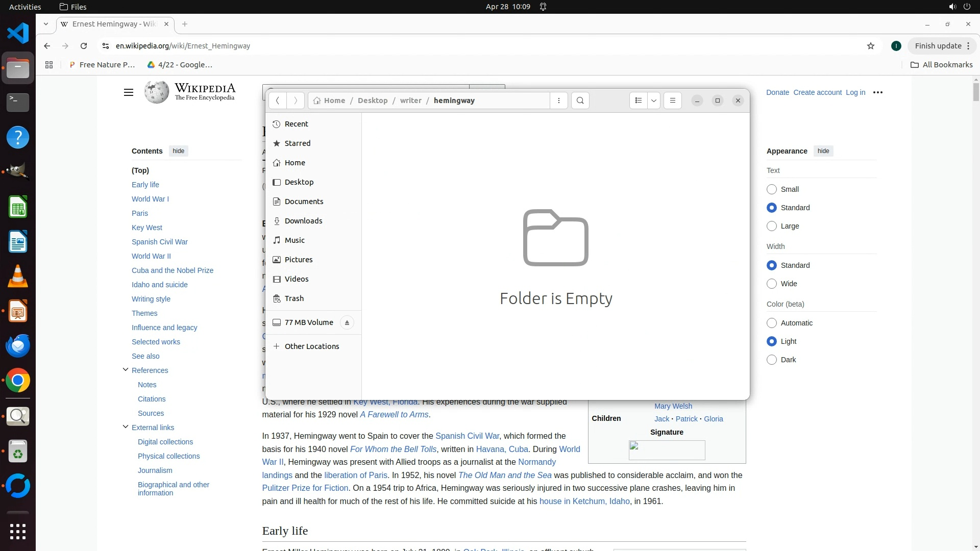This screenshot has width=980, height=551.
Task: Click the Files back navigation arrow
Action: (x=277, y=101)
